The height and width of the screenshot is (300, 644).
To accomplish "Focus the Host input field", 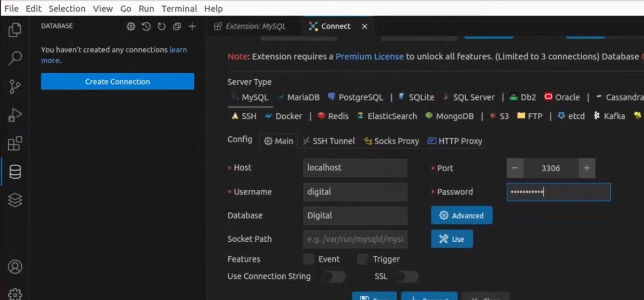I will [355, 168].
